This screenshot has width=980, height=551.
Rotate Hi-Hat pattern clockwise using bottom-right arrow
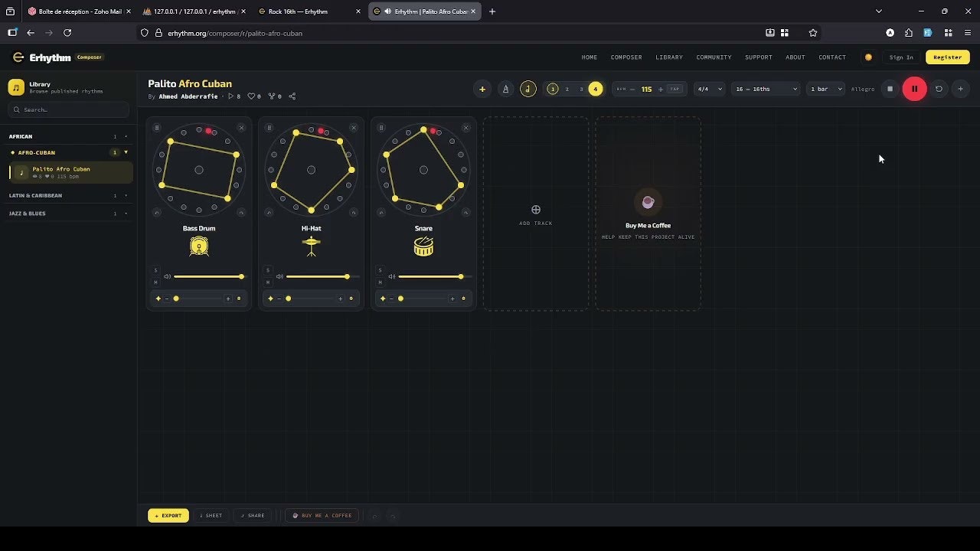coord(353,212)
